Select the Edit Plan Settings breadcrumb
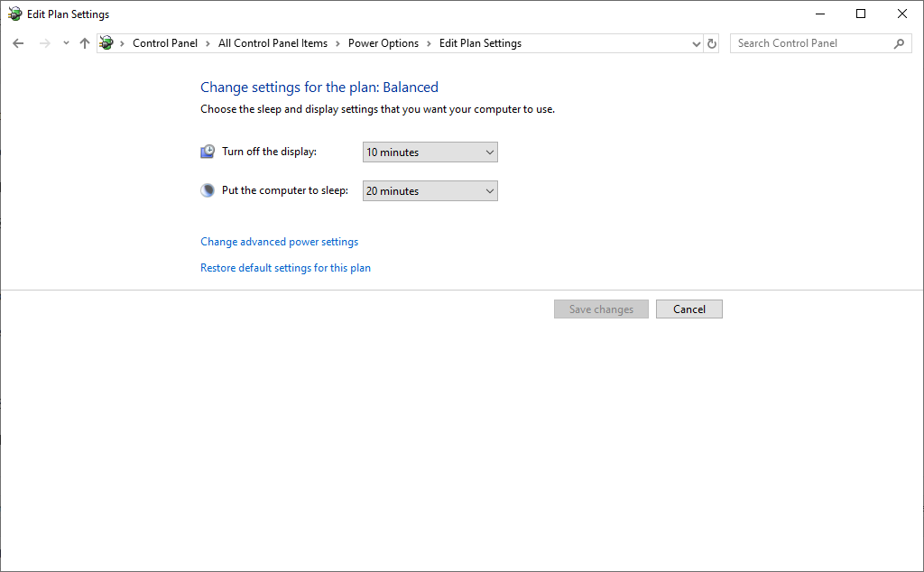The image size is (924, 572). [480, 43]
